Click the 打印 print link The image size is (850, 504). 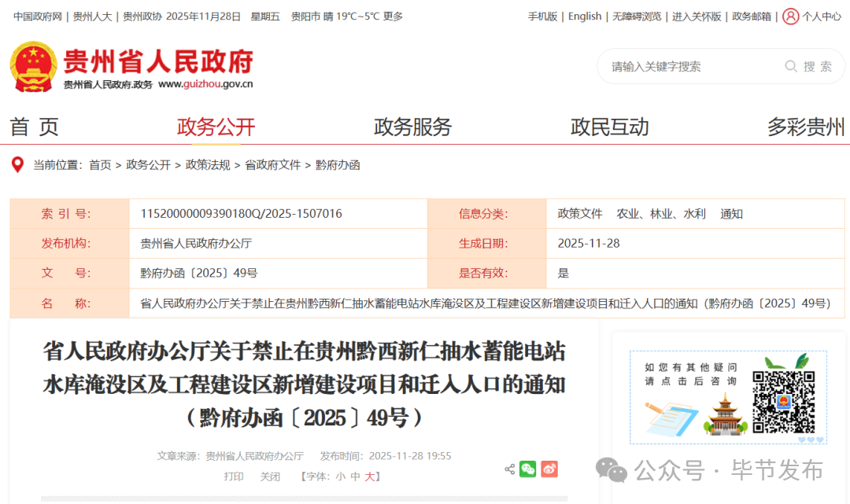coord(234,476)
